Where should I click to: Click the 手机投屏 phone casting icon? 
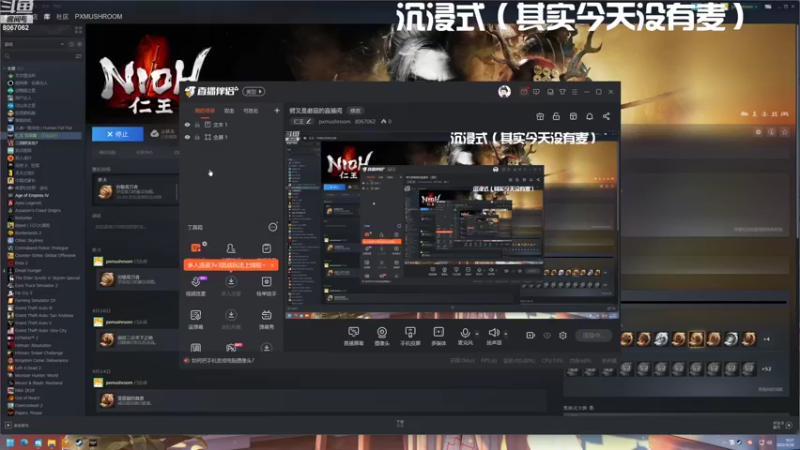tap(410, 336)
